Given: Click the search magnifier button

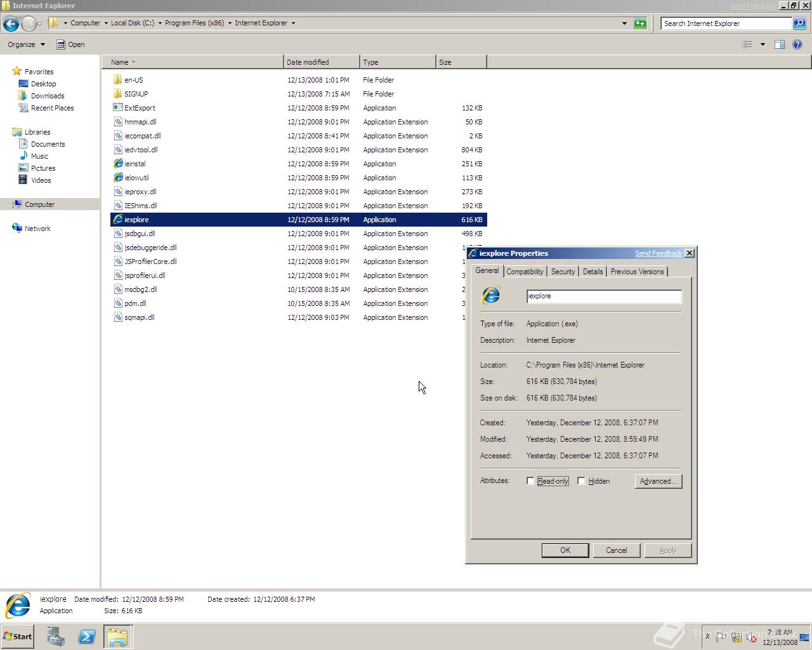Looking at the screenshot, I should [x=799, y=23].
